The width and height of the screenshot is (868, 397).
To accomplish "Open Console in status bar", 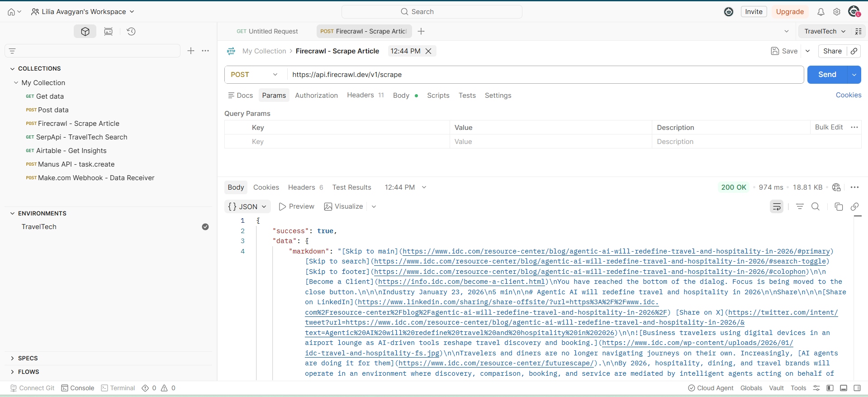I will click(78, 388).
